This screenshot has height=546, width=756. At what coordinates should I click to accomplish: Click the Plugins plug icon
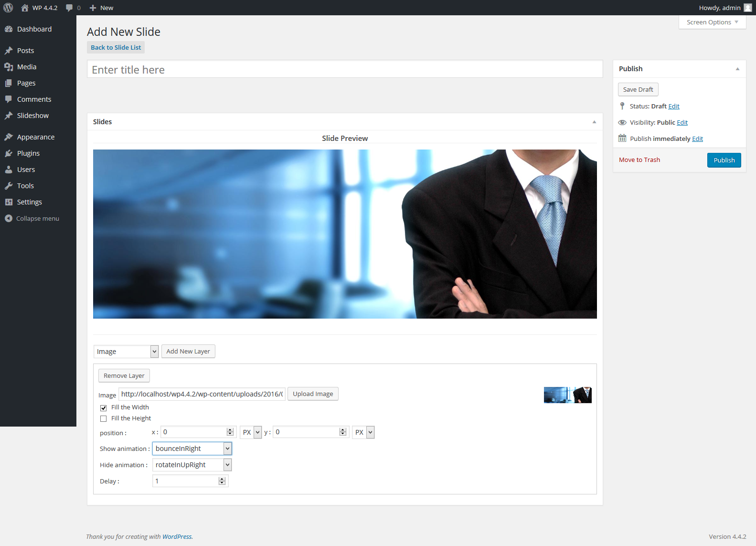(x=9, y=153)
